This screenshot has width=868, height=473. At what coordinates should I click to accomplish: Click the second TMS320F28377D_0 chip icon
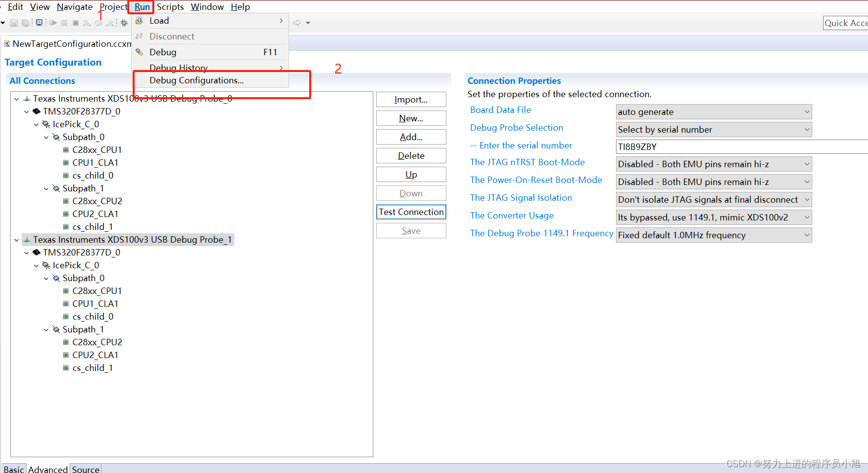[36, 253]
